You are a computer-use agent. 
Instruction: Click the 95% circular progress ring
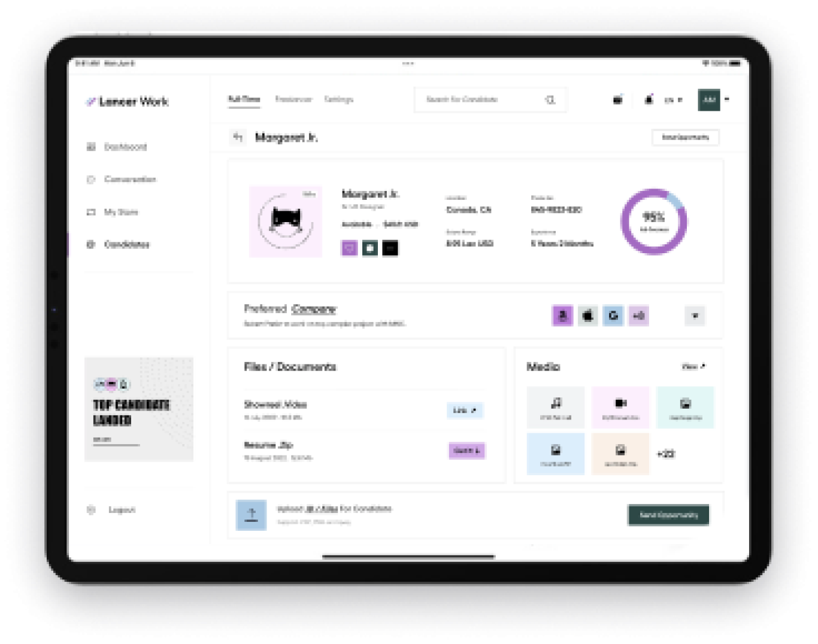(x=653, y=221)
